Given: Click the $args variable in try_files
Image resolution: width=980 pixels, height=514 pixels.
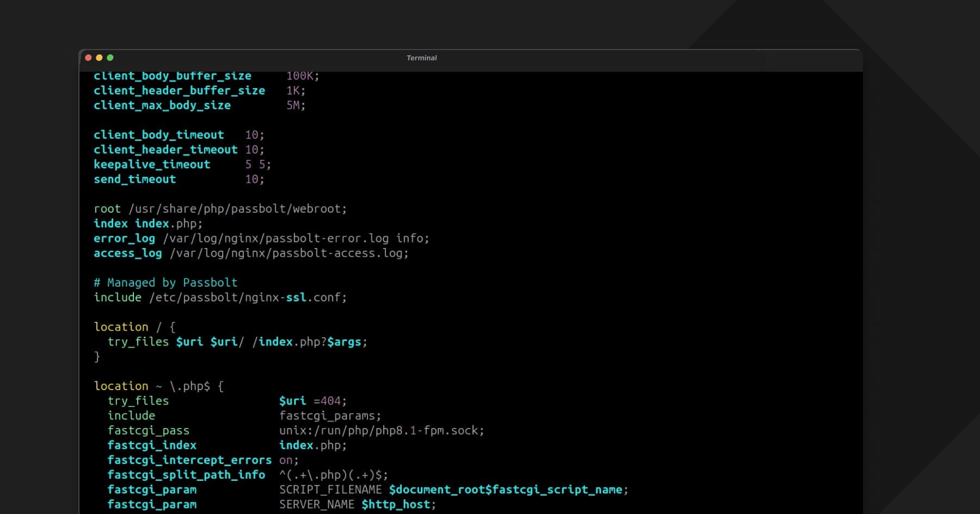Looking at the screenshot, I should 344,342.
